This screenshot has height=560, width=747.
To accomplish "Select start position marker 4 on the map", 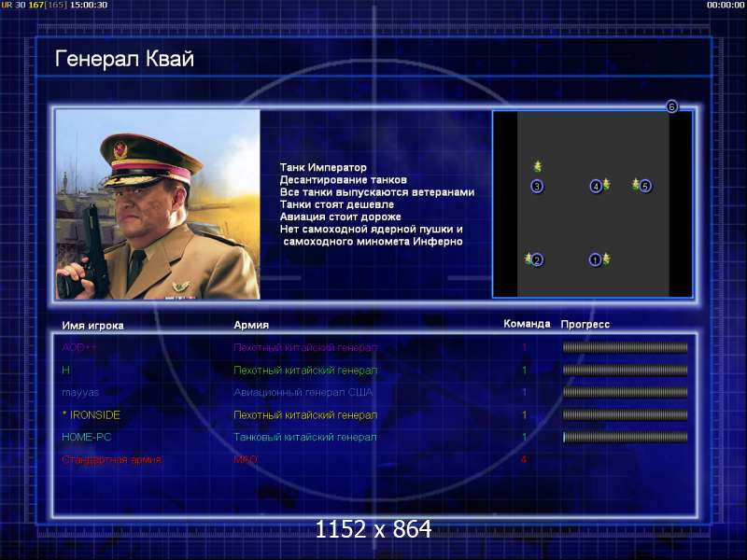I will [596, 186].
